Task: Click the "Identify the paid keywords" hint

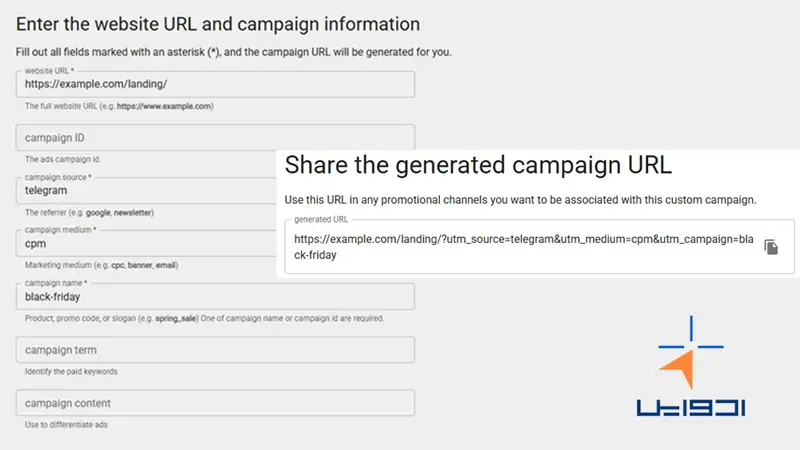Action: (72, 372)
